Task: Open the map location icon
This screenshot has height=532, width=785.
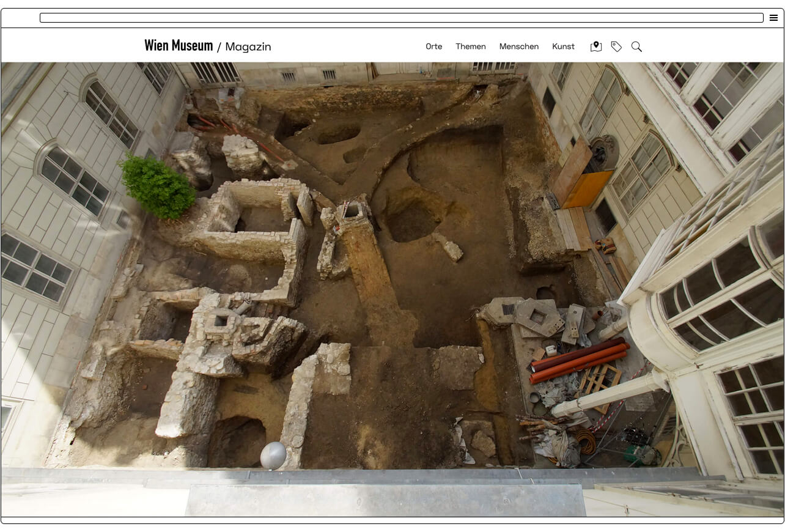Action: 596,46
